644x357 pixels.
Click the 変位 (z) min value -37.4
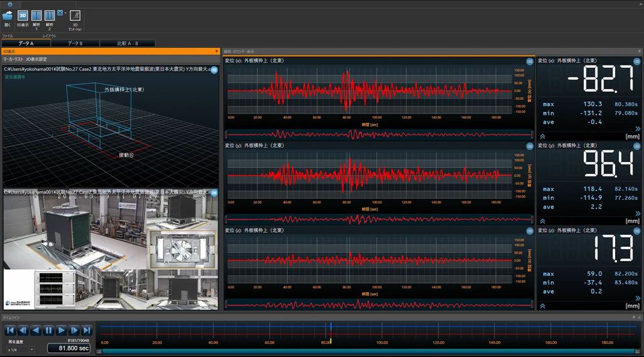pos(592,282)
